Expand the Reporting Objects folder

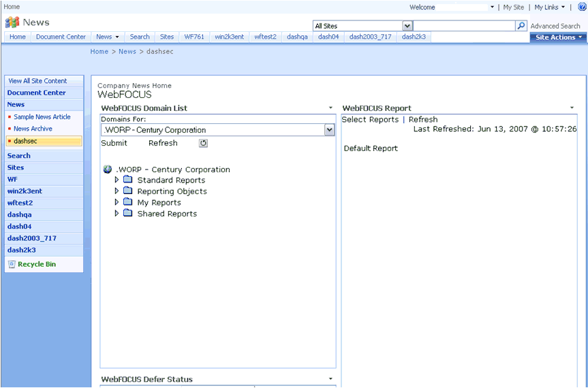click(x=117, y=191)
